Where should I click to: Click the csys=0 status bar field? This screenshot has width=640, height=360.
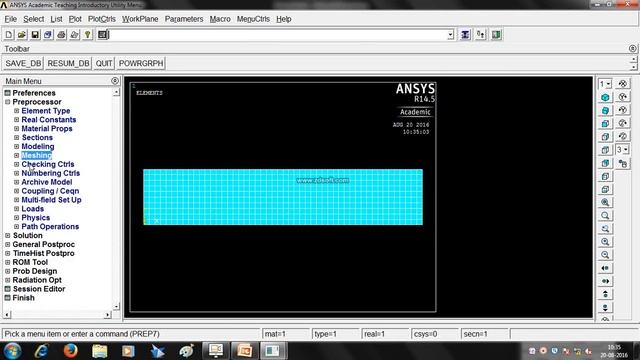click(435, 334)
